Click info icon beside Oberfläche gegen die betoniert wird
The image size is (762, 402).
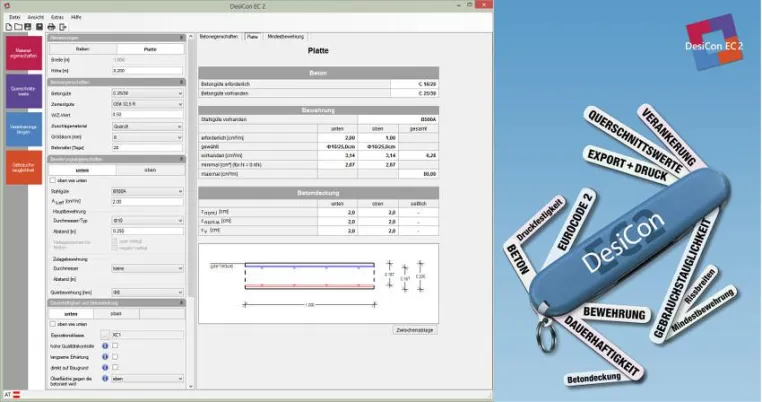(105, 378)
